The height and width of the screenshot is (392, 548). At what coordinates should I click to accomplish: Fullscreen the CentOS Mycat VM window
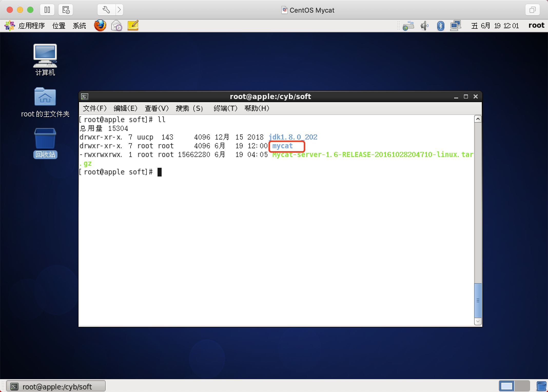[x=30, y=10]
